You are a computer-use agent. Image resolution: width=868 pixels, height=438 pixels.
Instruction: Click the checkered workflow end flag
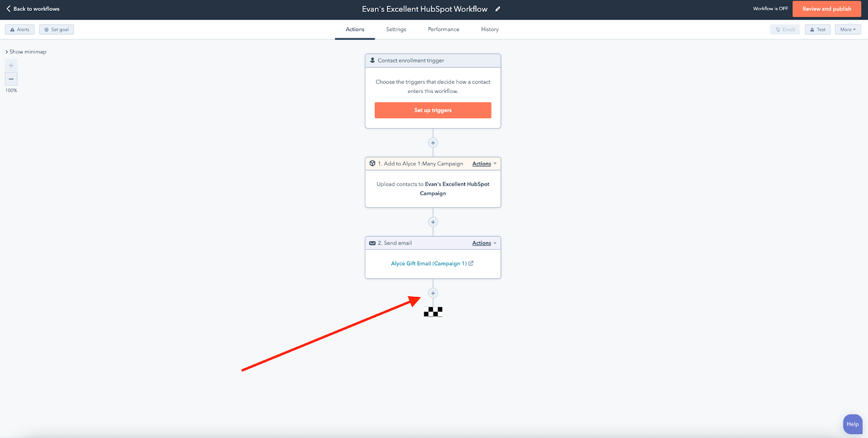(433, 312)
